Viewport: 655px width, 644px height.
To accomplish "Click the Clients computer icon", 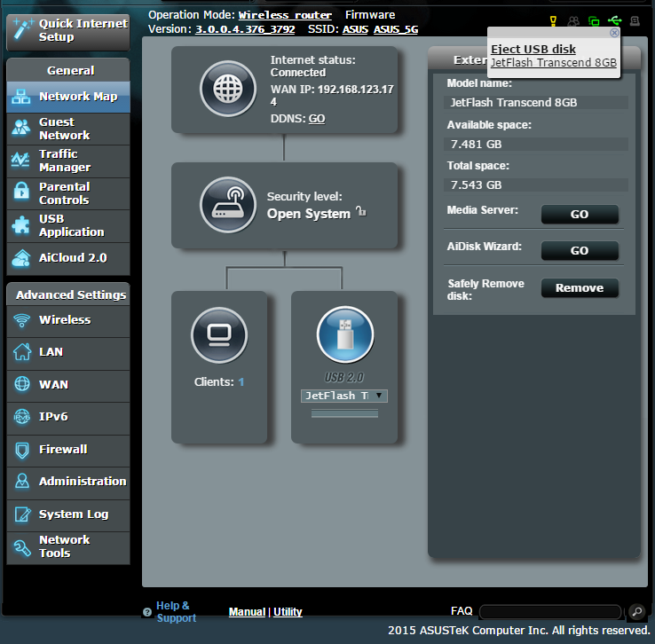I will click(219, 335).
